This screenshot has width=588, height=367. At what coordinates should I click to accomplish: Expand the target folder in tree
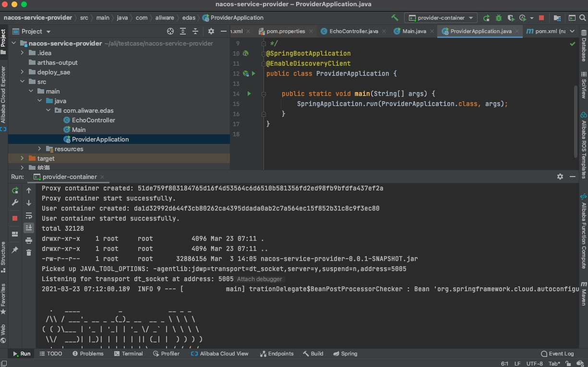pos(22,158)
